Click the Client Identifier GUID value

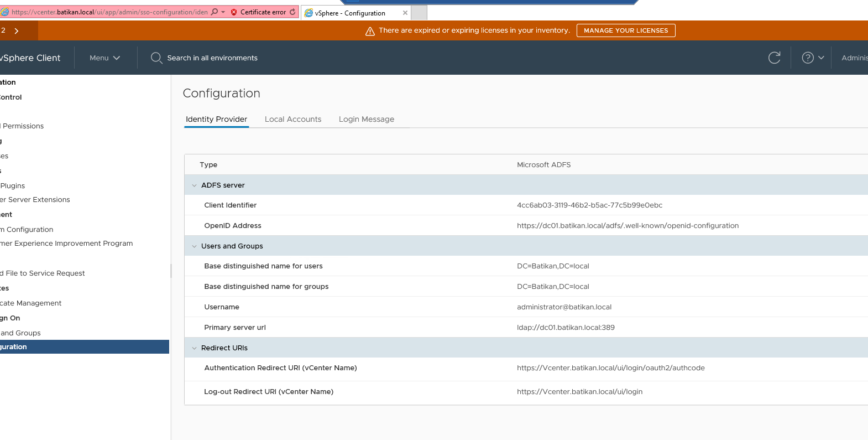pyautogui.click(x=590, y=205)
